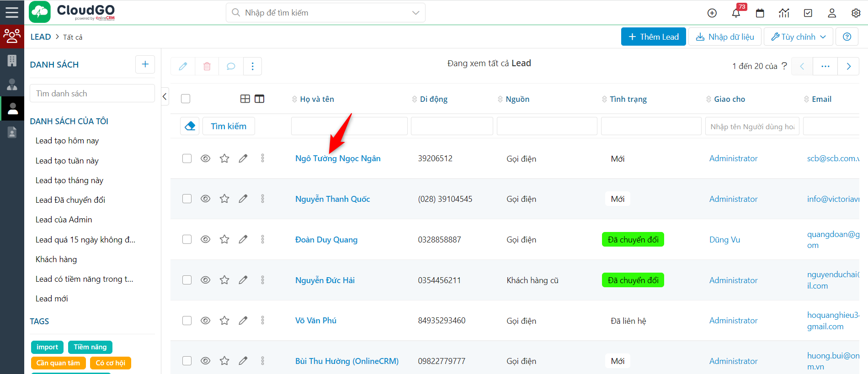Select Lead tạo hôm nay list
Image resolution: width=868 pixels, height=374 pixels.
67,141
